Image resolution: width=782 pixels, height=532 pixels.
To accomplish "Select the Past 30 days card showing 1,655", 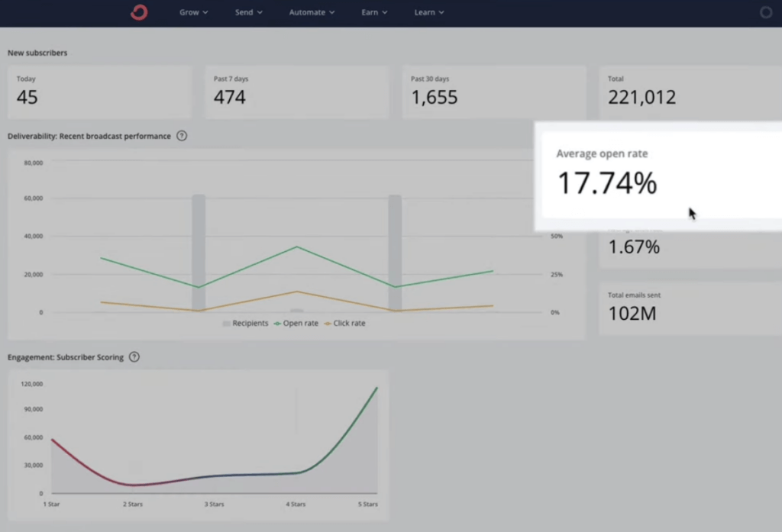I will (x=494, y=92).
